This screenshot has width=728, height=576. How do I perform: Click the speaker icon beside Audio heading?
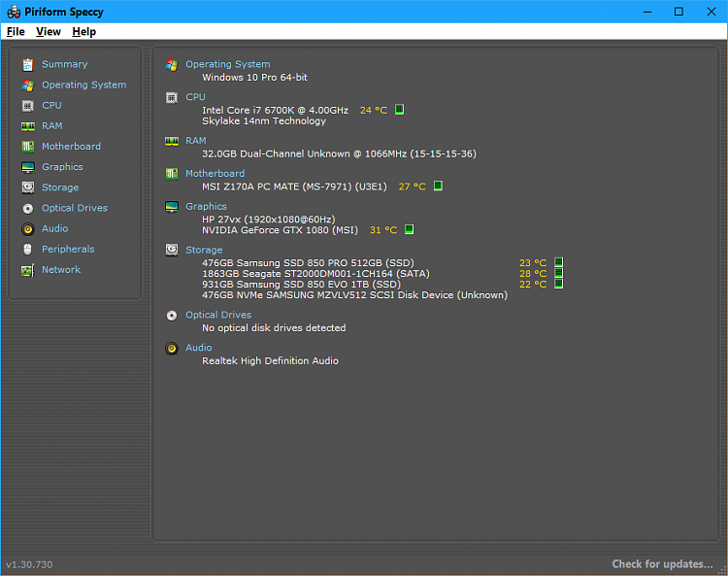(172, 349)
